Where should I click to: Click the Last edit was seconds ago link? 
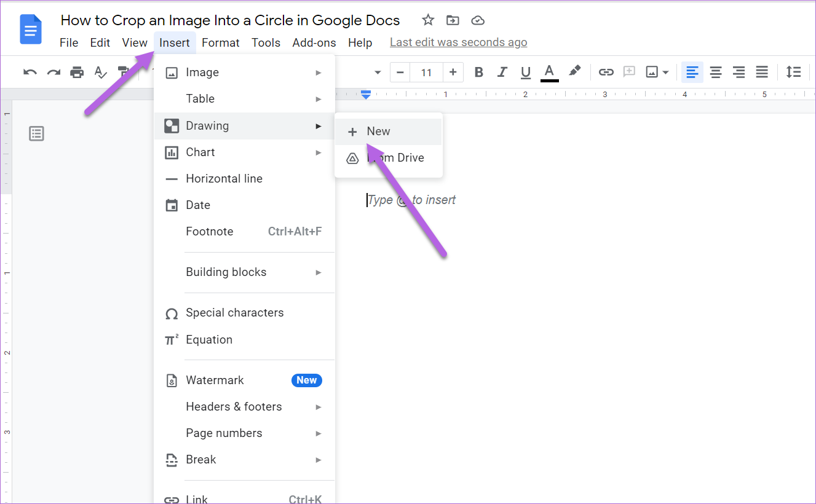pos(458,42)
